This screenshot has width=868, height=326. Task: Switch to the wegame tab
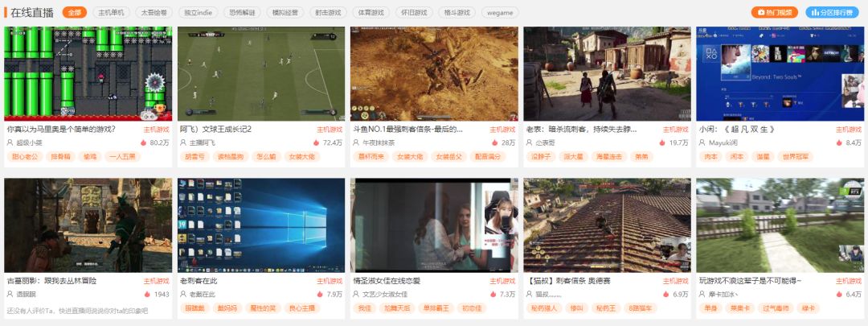click(x=500, y=12)
